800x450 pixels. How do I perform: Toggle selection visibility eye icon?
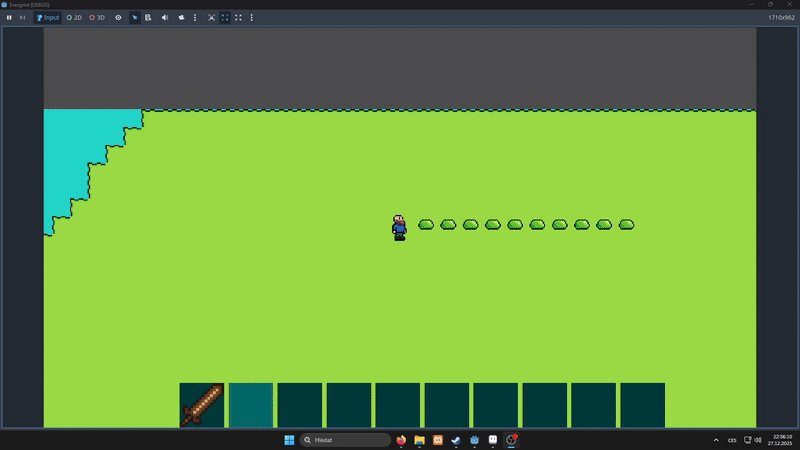[x=118, y=17]
